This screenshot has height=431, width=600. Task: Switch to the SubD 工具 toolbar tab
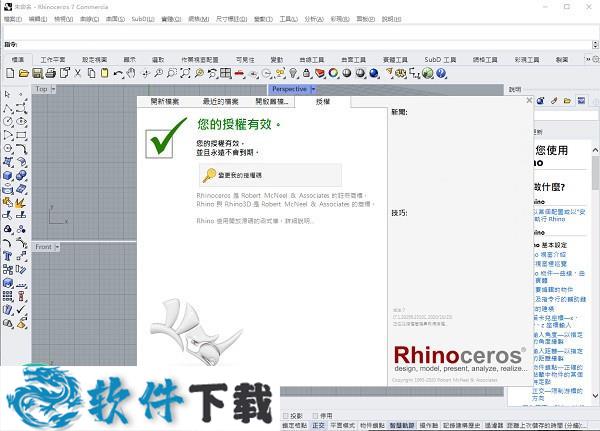tap(440, 60)
